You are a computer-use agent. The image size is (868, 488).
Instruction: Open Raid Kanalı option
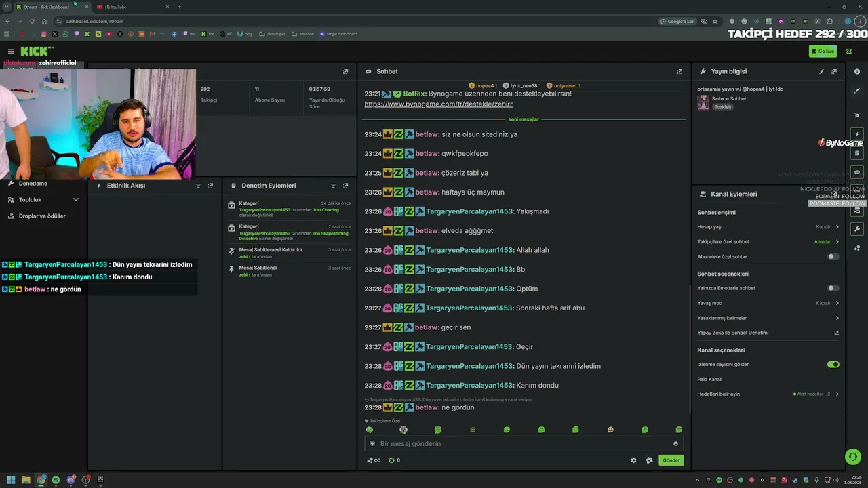point(710,380)
